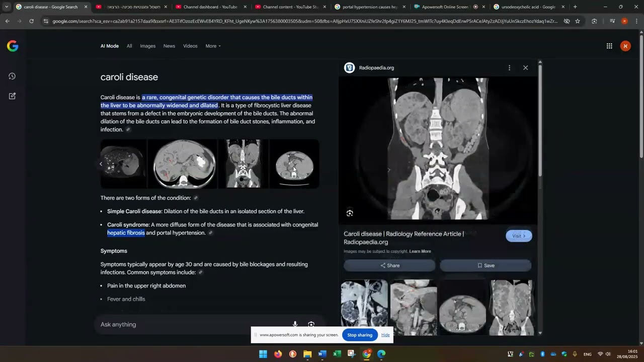
Task: Open the Google apps grid
Action: [x=609, y=46]
